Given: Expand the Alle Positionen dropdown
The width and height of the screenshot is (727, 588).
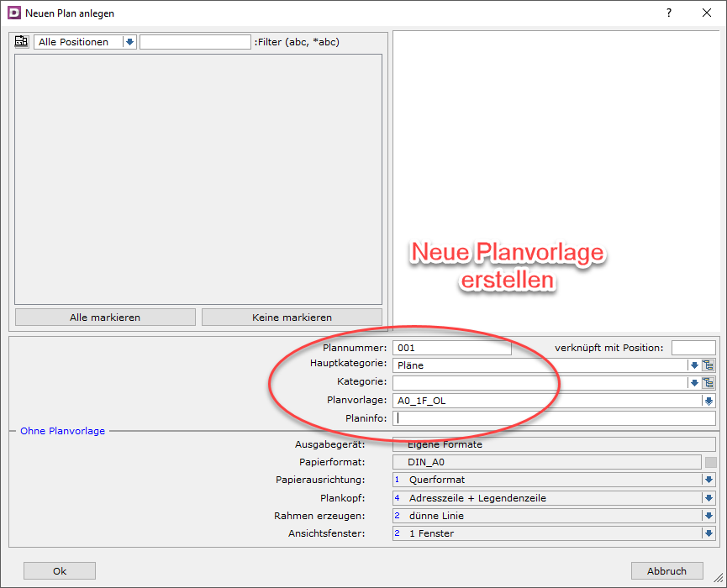Looking at the screenshot, I should pos(129,42).
